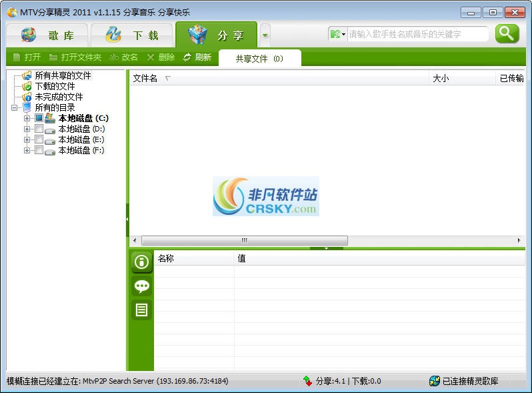Select the 共享文件 (0) tab
Viewport: 532px width, 393px height.
tap(260, 59)
